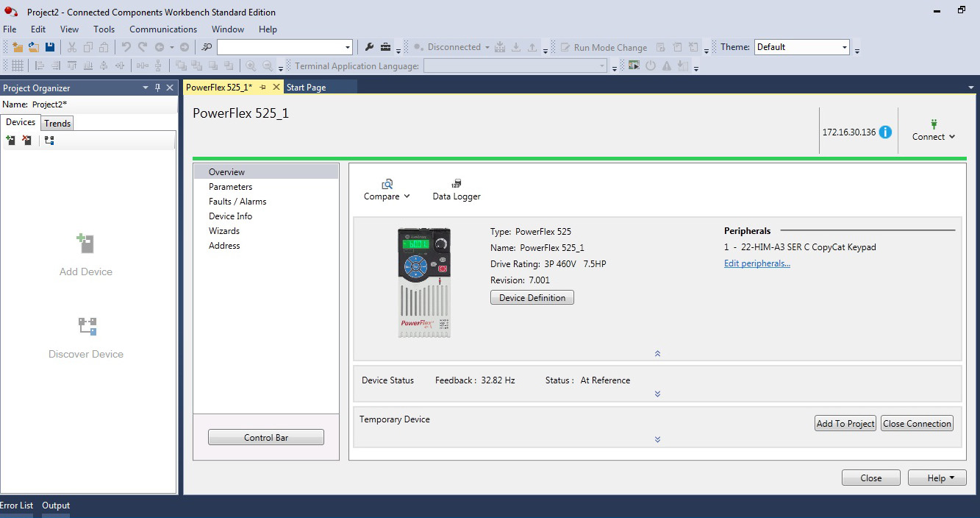
Task: Click the PowerFlex 525 drive image
Action: point(424,283)
